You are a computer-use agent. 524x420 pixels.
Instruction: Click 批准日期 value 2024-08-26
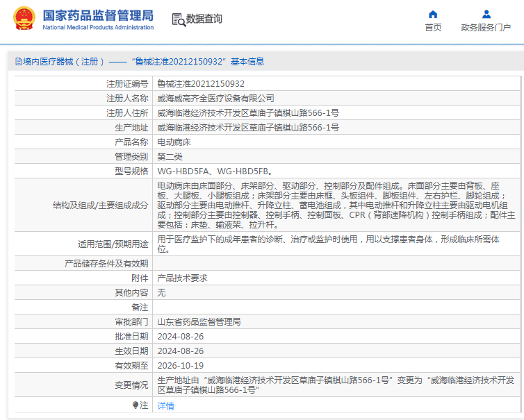pyautogui.click(x=181, y=337)
